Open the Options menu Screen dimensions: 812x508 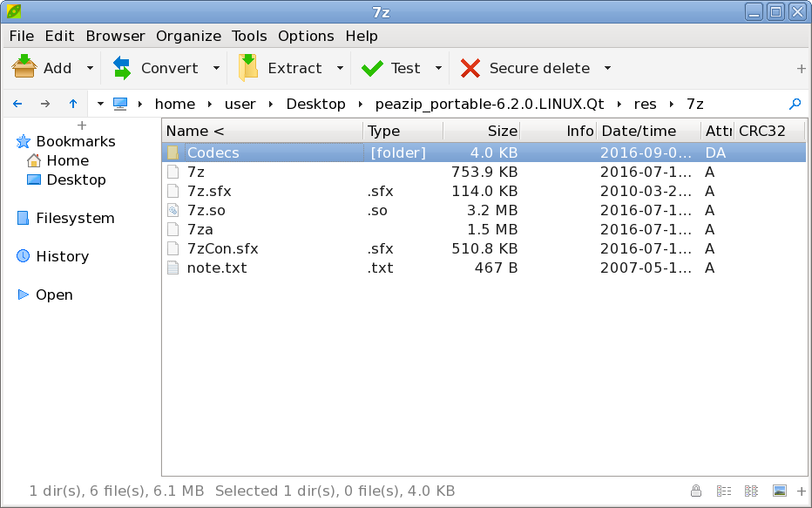[306, 37]
